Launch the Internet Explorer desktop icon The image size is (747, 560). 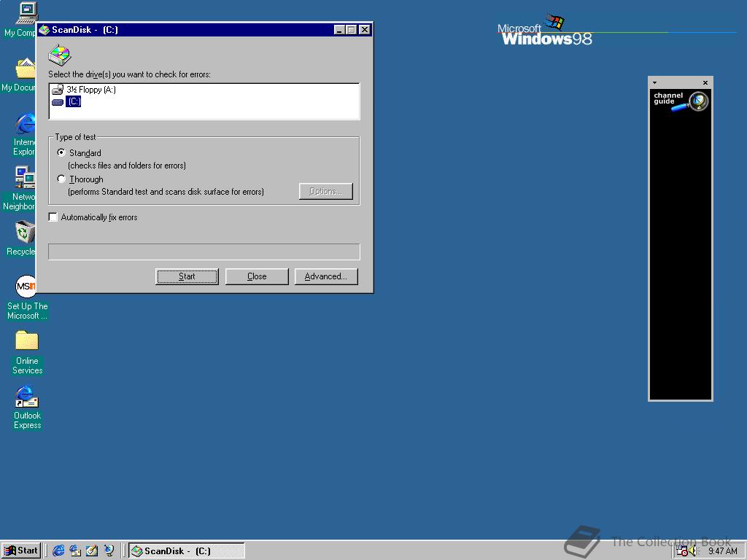pyautogui.click(x=26, y=124)
